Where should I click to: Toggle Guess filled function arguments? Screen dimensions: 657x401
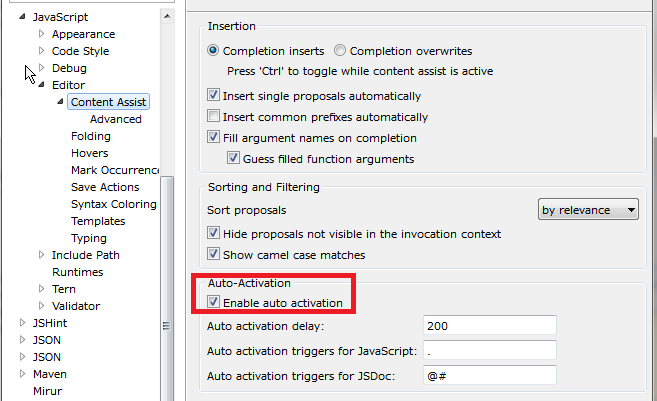point(233,158)
